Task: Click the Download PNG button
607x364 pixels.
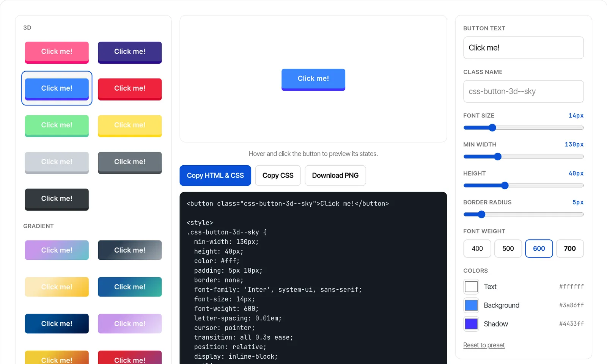Action: (x=335, y=176)
